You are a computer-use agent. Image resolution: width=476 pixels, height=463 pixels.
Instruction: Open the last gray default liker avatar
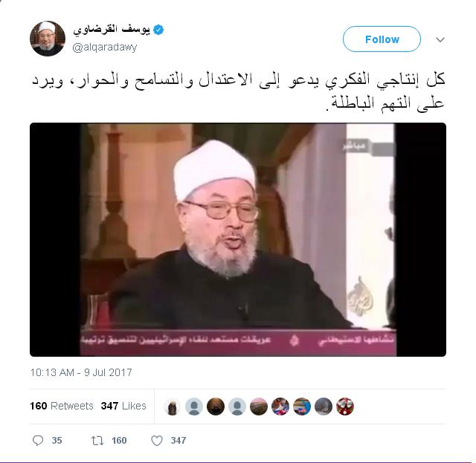pos(237,407)
